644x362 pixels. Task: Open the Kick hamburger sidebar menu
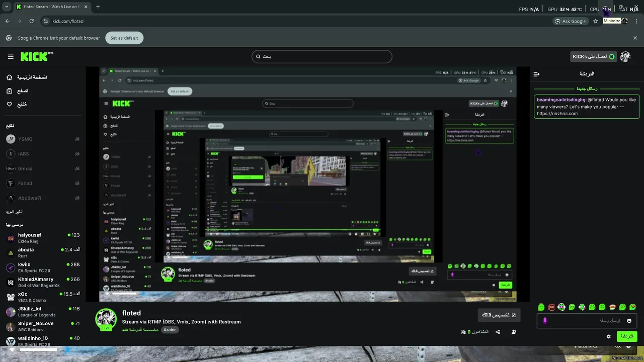tap(11, 57)
